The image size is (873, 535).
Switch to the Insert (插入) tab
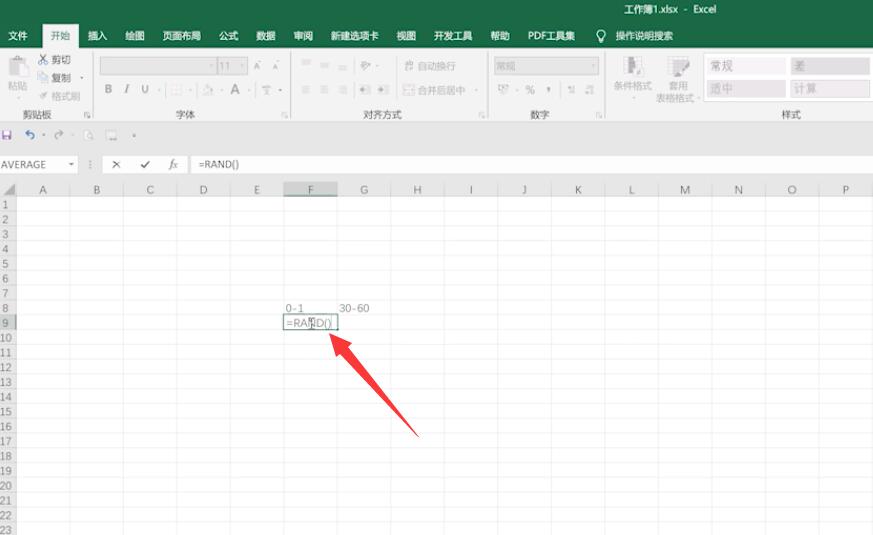click(97, 36)
